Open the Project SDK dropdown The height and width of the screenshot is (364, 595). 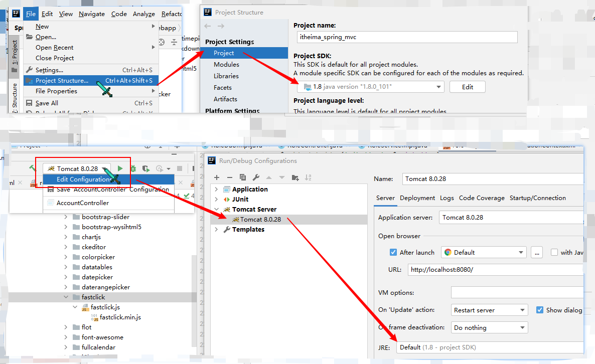point(370,87)
